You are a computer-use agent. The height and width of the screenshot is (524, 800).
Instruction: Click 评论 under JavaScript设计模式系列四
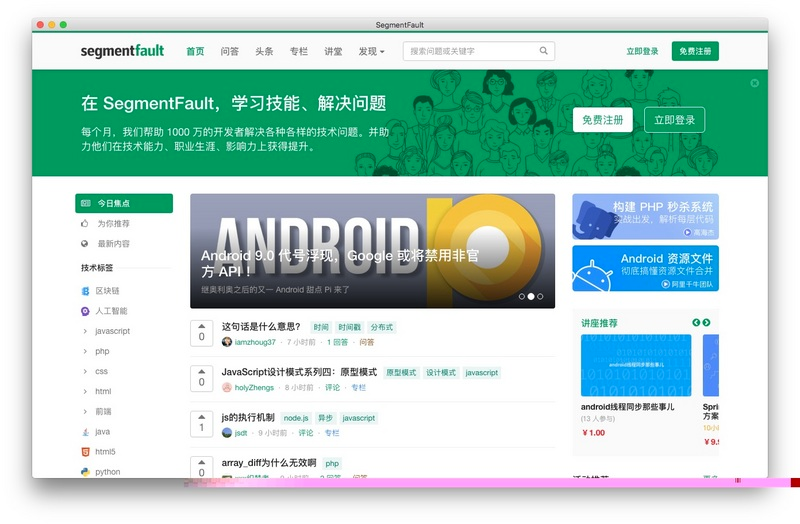tap(333, 387)
